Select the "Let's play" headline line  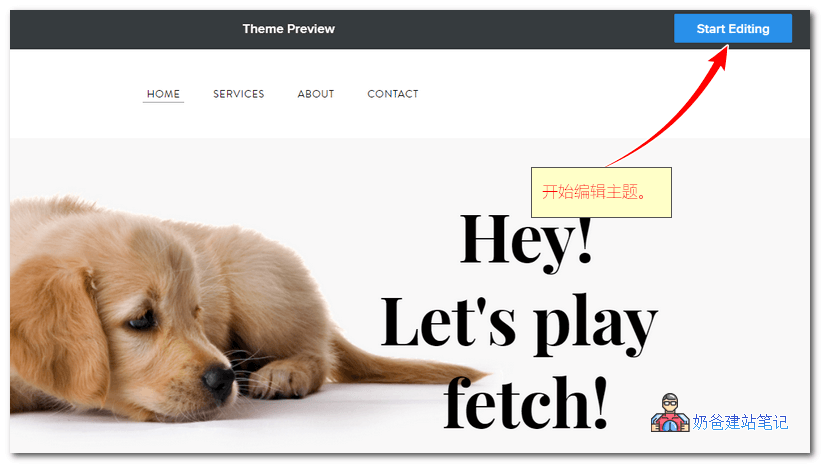point(518,323)
